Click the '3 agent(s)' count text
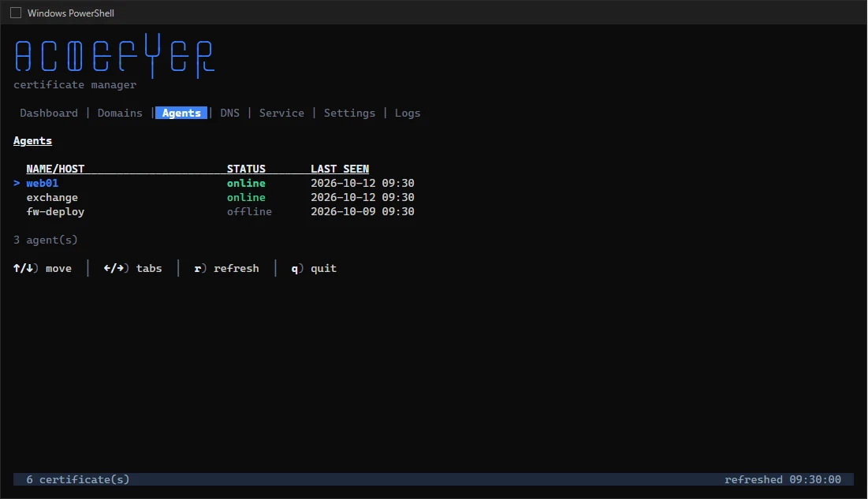Screen dimensions: 868x499 [46, 240]
